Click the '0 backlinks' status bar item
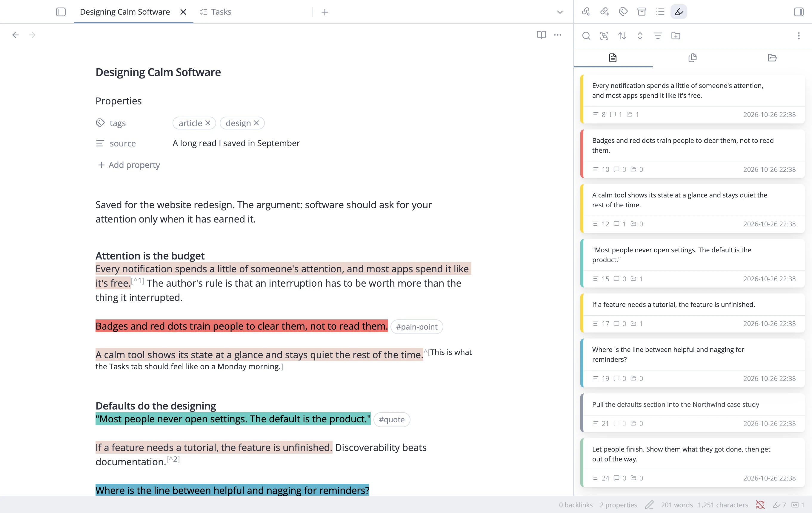Viewport: 812px width, 513px height. click(x=576, y=505)
